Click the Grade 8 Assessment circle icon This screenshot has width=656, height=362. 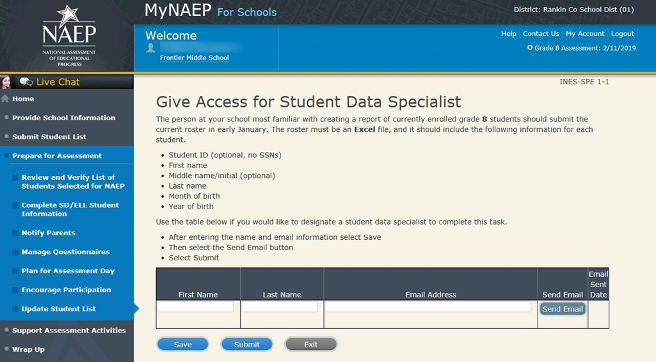(x=530, y=48)
